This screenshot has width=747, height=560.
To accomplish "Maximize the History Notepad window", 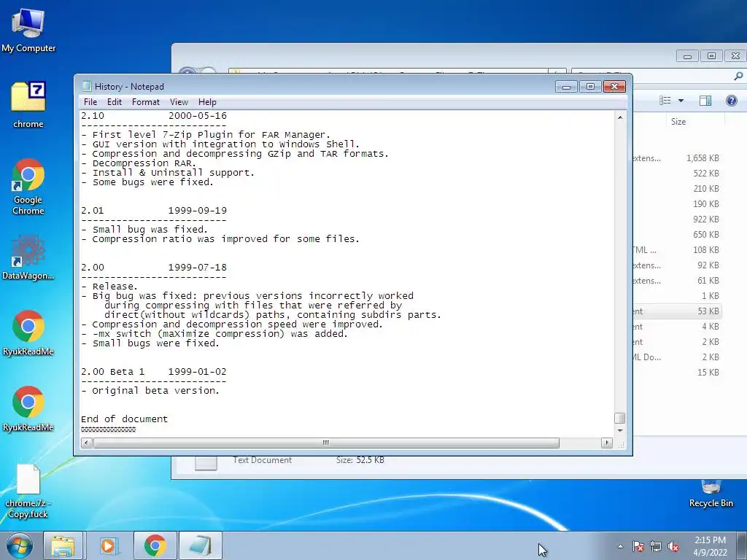I will [590, 86].
